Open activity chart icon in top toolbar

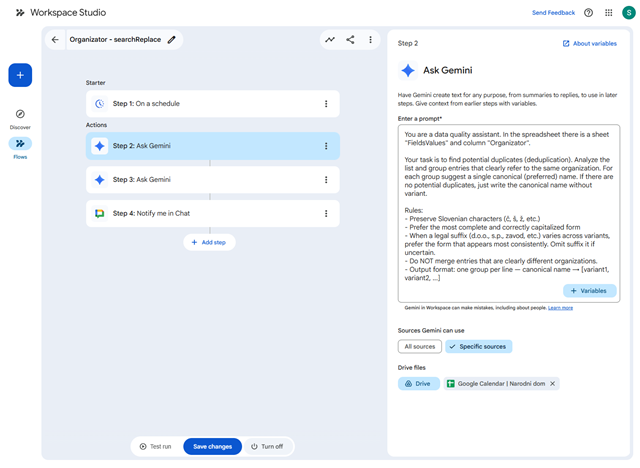[x=330, y=40]
